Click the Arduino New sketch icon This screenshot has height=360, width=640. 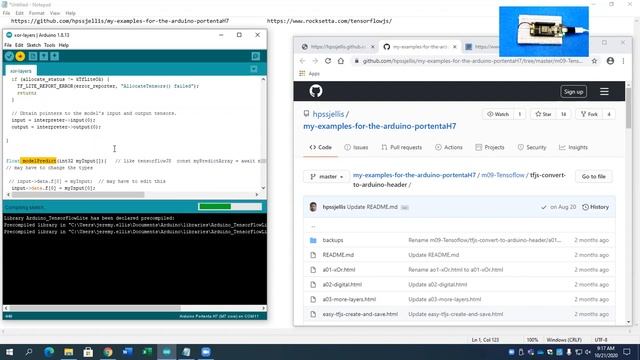(x=33, y=56)
